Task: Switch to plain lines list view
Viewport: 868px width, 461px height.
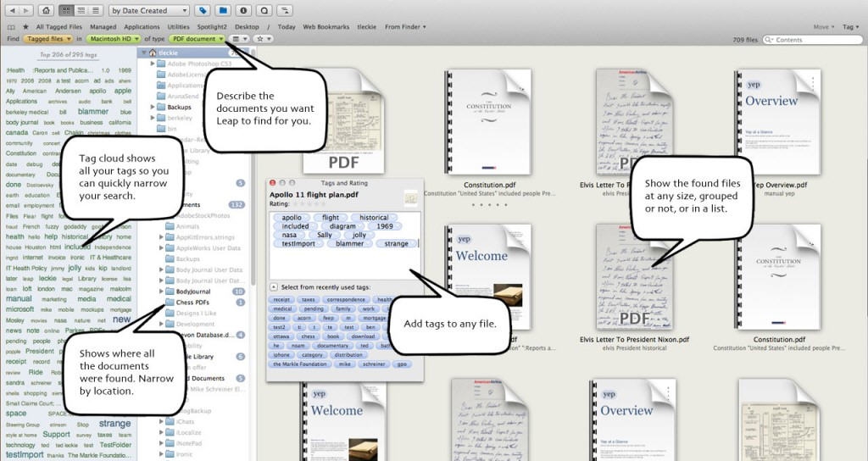Action: [x=95, y=10]
